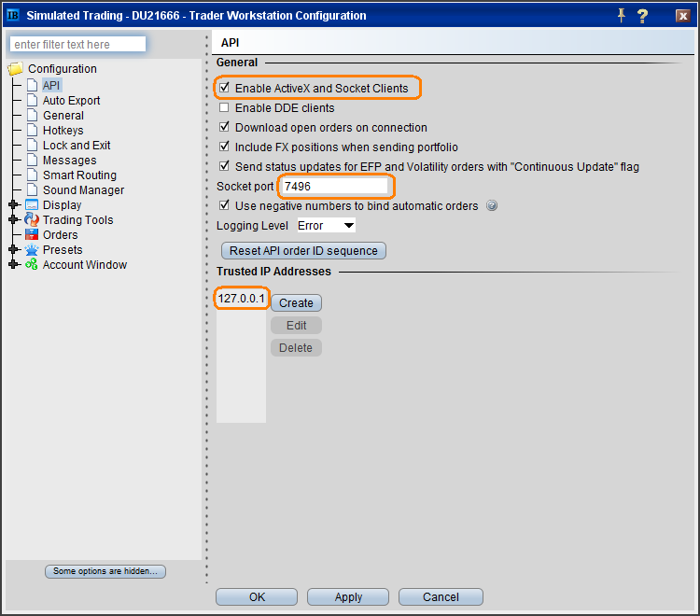Click the Cancel button
The image size is (700, 616).
point(441,596)
